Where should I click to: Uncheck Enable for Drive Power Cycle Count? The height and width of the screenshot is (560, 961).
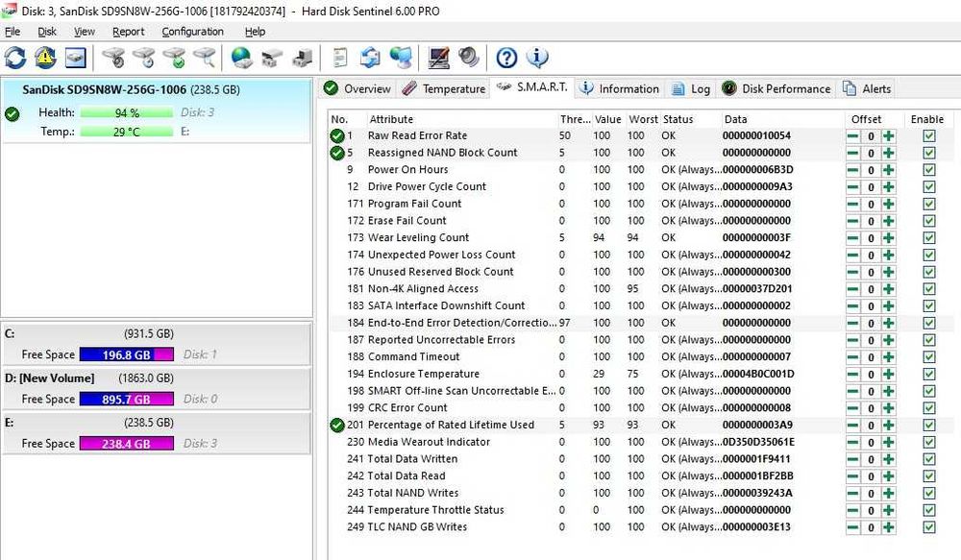pyautogui.click(x=929, y=187)
